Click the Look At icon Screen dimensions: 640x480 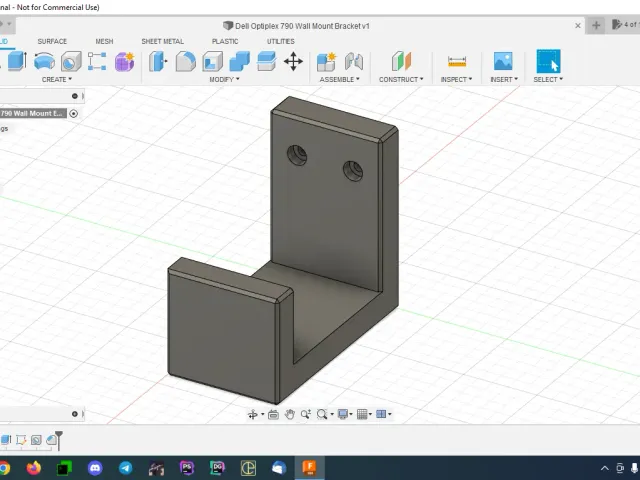(273, 415)
